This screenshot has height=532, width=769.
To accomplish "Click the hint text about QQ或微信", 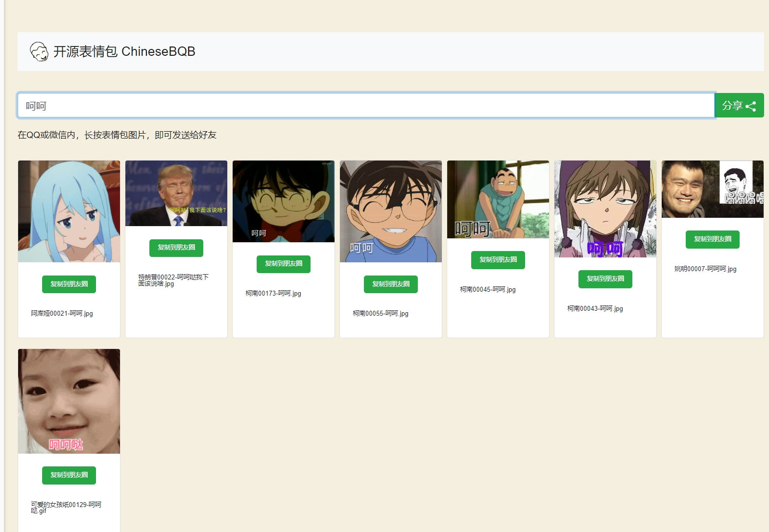I will click(117, 135).
